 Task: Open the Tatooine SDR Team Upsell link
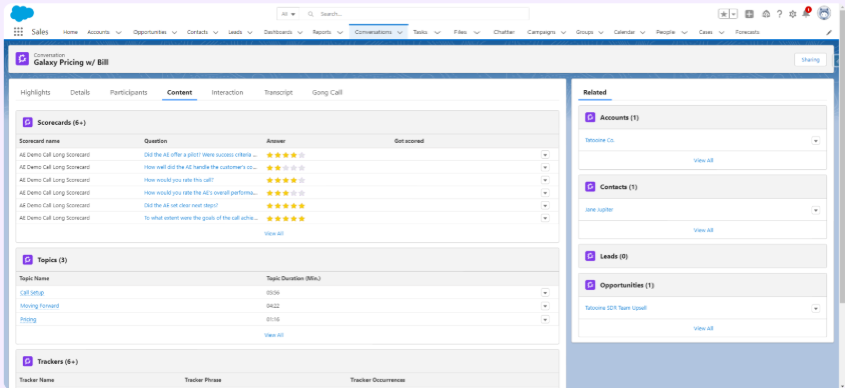[x=615, y=308]
